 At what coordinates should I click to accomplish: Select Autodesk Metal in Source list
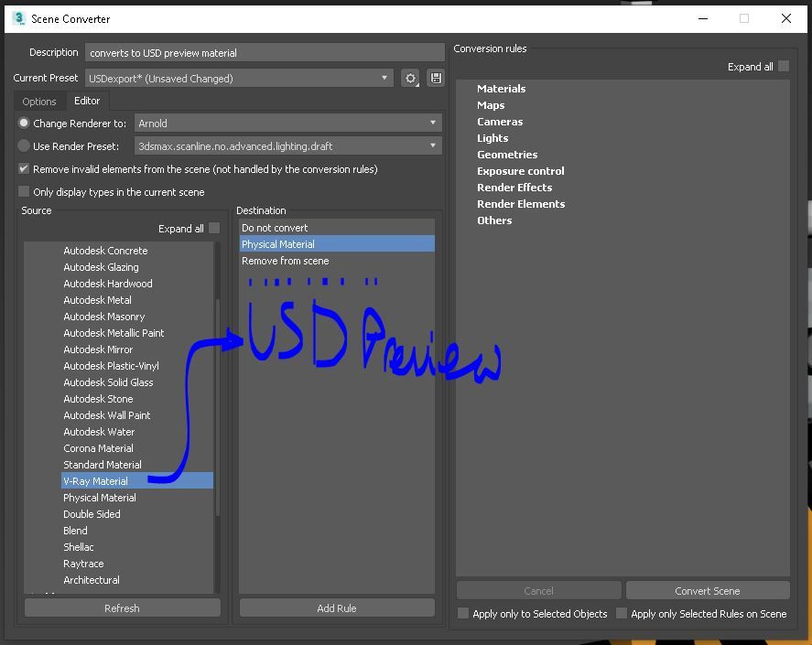pyautogui.click(x=97, y=300)
